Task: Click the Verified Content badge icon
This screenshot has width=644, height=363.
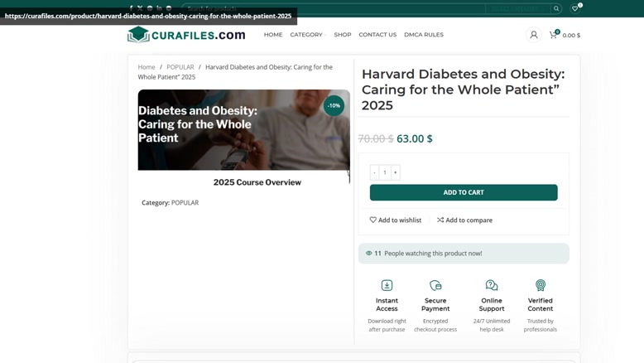Action: tap(540, 285)
